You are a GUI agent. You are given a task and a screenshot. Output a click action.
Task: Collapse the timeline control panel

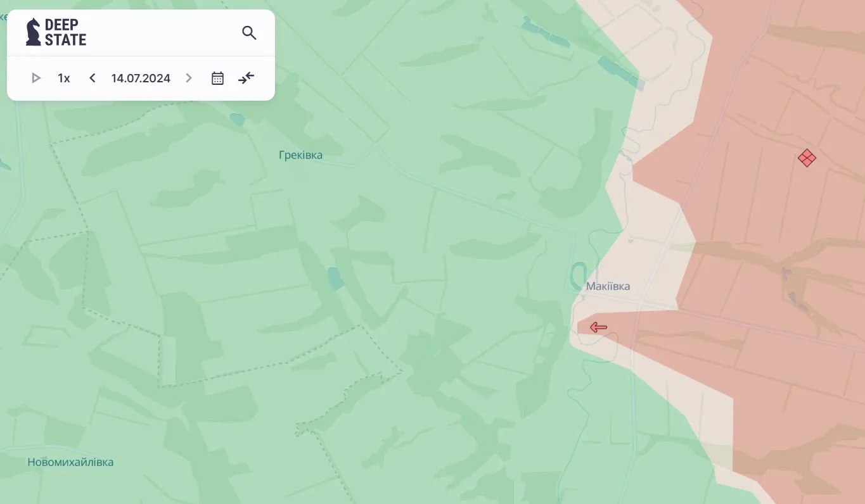[246, 78]
